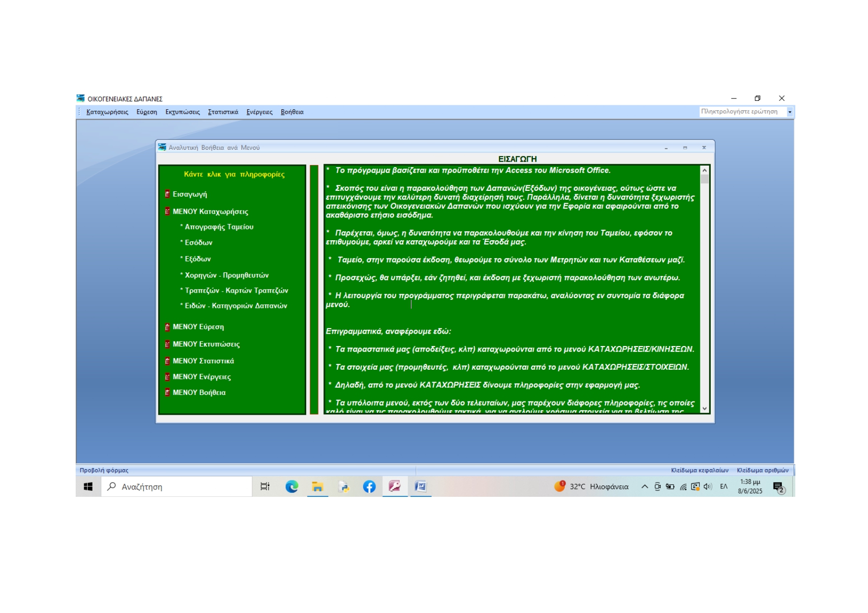Select the Απογραφής Ταμείου help topic
Screen dimensions: 868x613
(219, 227)
